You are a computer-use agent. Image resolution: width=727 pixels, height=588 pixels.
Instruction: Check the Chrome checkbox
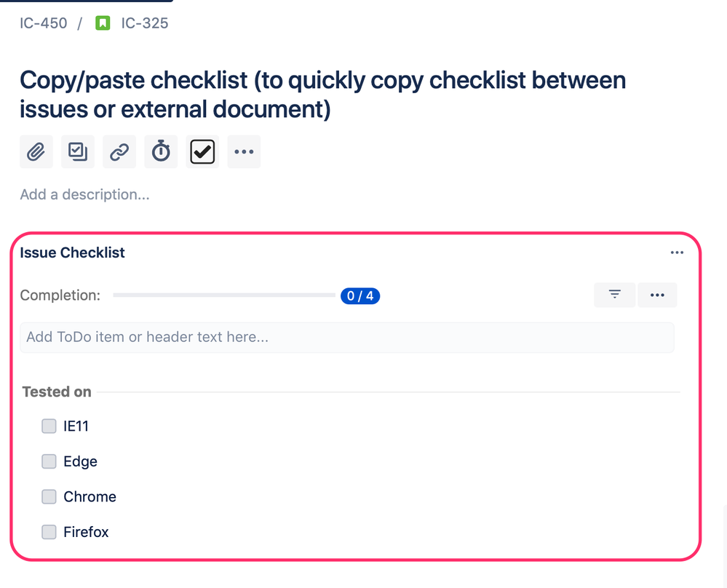[49, 496]
